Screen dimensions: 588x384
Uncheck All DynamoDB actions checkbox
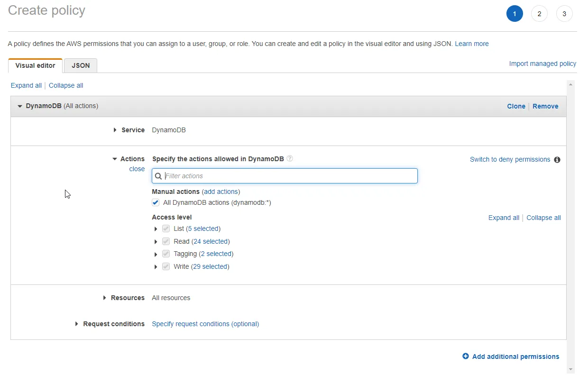(156, 202)
